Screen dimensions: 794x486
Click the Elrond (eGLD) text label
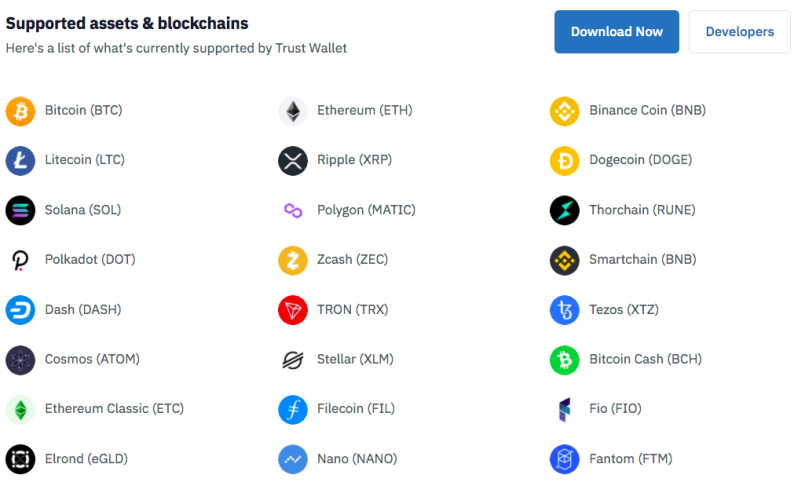pos(86,459)
